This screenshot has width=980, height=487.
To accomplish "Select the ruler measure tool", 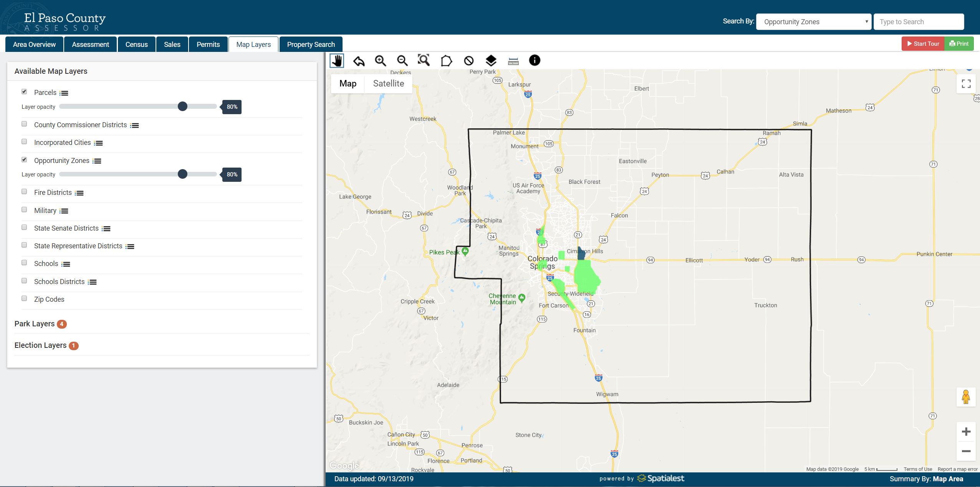I will (x=513, y=61).
